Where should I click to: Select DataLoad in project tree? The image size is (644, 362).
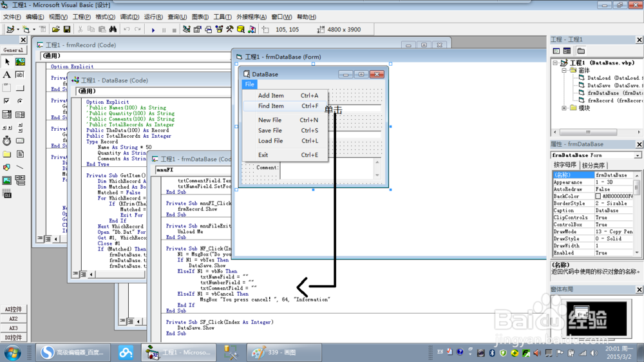tap(611, 78)
